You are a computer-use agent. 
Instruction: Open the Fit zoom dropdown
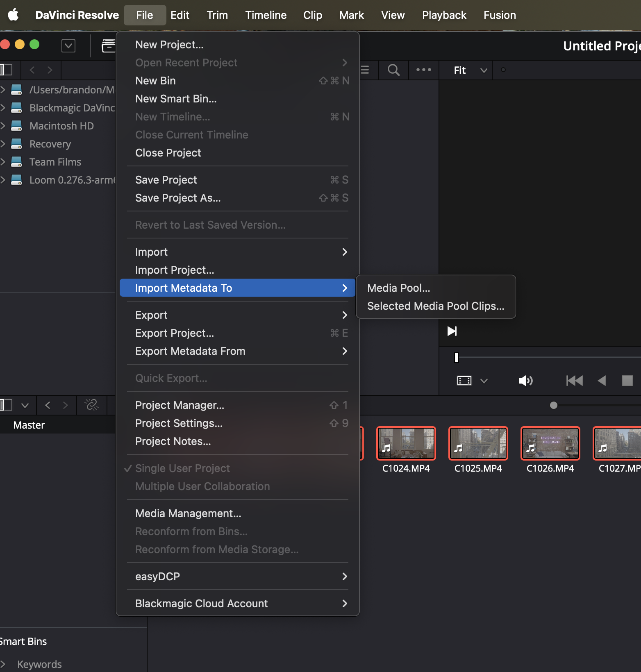(x=470, y=70)
